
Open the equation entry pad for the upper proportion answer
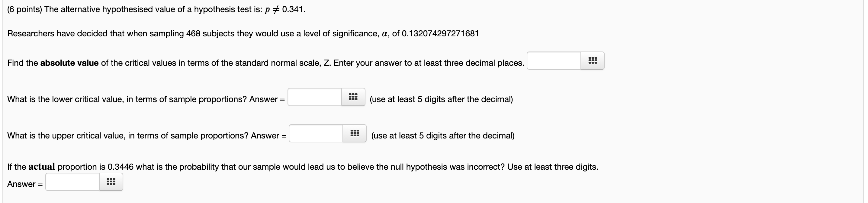(355, 133)
